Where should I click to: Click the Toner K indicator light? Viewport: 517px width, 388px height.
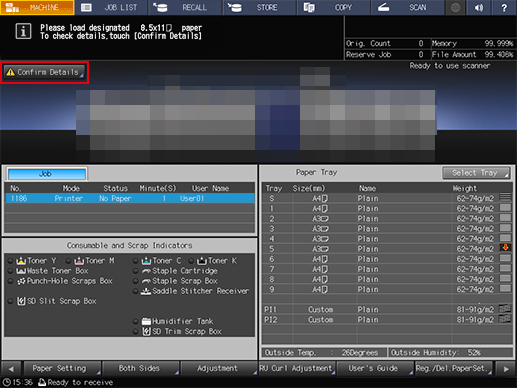coord(191,261)
